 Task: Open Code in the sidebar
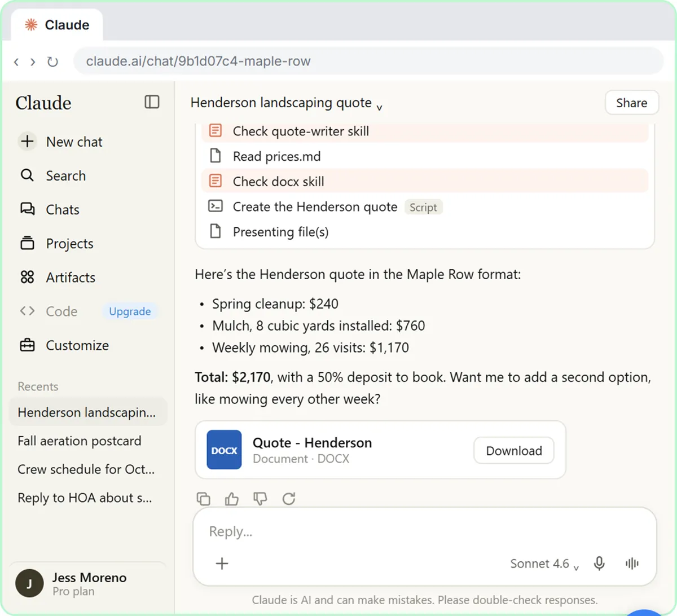[49, 311]
